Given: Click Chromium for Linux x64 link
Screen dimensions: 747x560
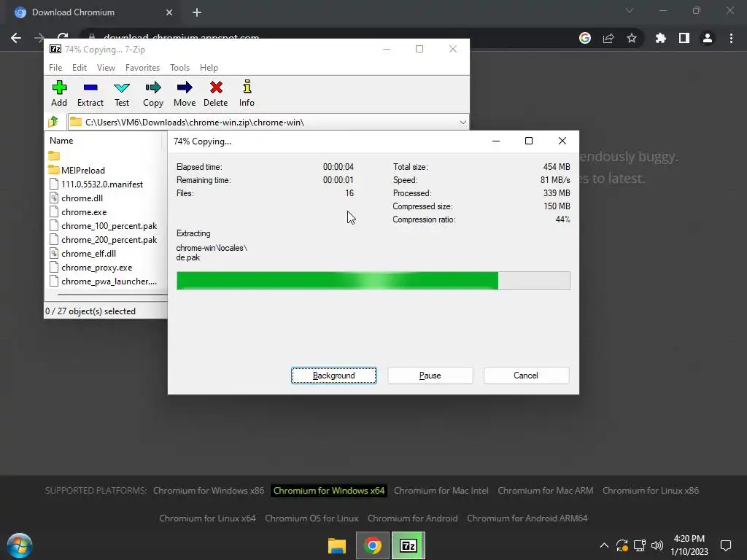Looking at the screenshot, I should tap(207, 518).
